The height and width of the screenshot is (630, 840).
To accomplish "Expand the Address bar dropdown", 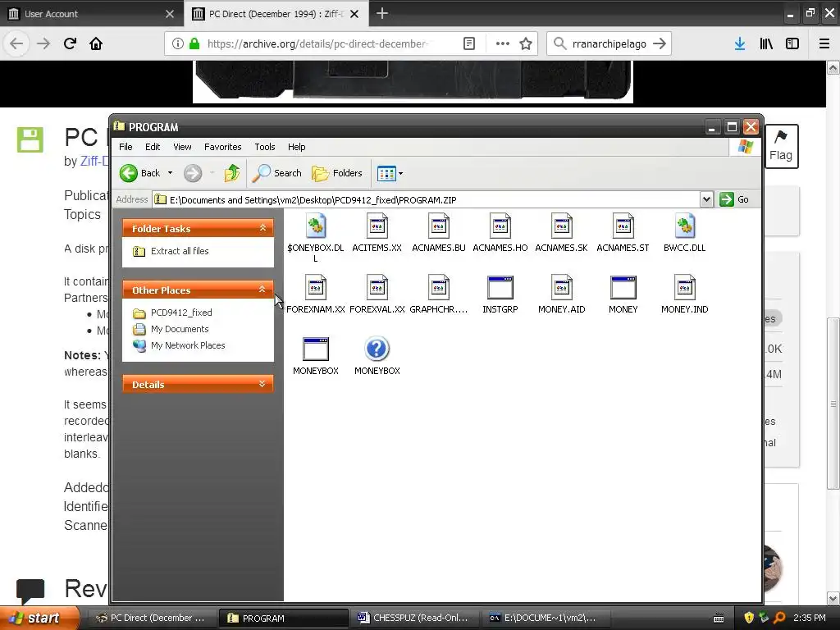I will [x=706, y=199].
